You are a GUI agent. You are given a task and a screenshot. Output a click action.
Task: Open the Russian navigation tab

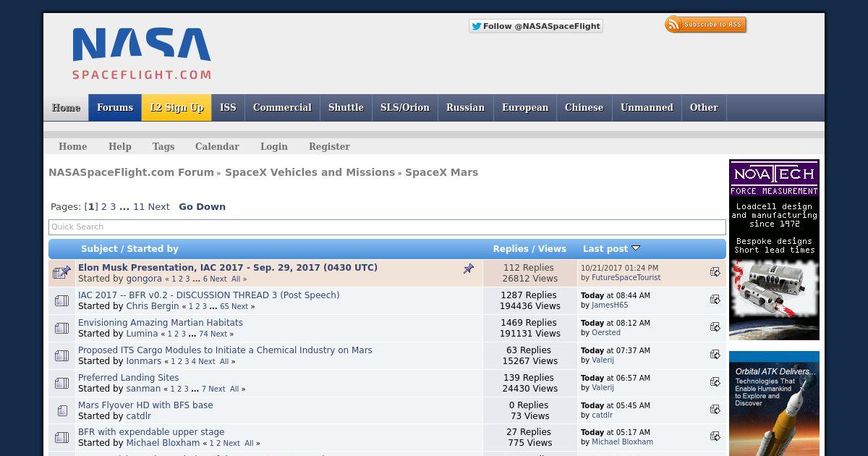click(x=465, y=108)
